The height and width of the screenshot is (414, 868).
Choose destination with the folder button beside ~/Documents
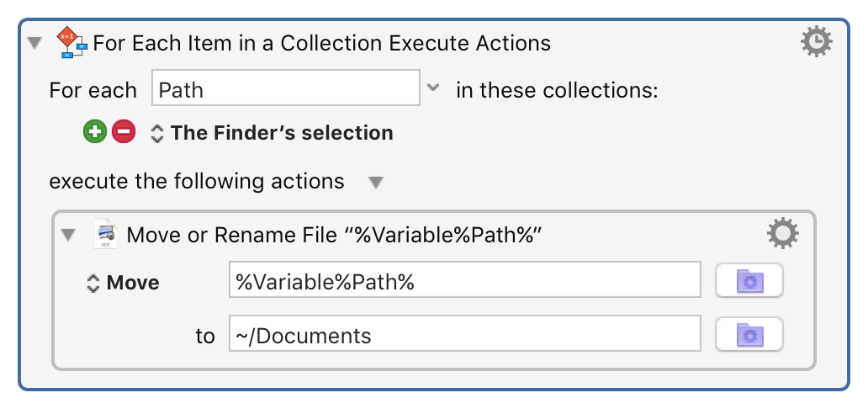tap(749, 335)
